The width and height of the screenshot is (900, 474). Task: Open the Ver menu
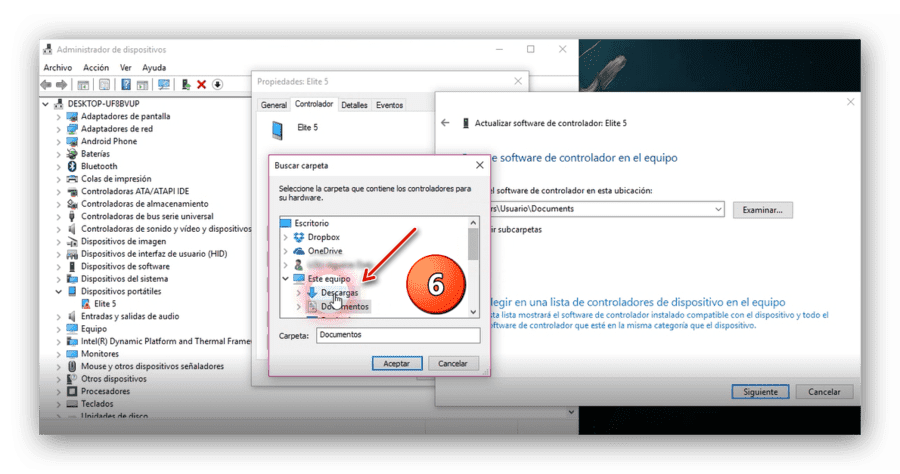coord(126,68)
